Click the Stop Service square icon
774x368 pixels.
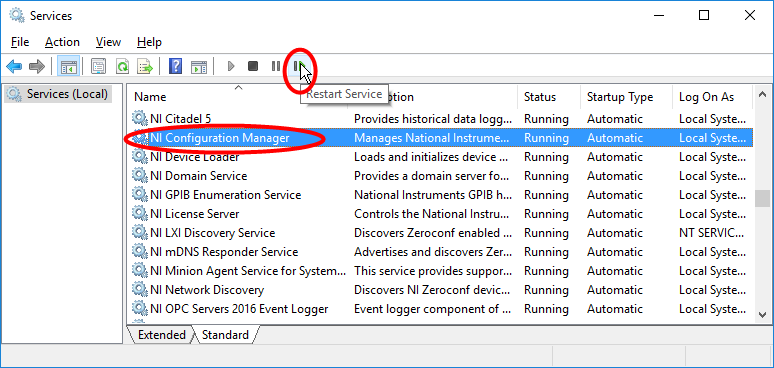point(253,66)
